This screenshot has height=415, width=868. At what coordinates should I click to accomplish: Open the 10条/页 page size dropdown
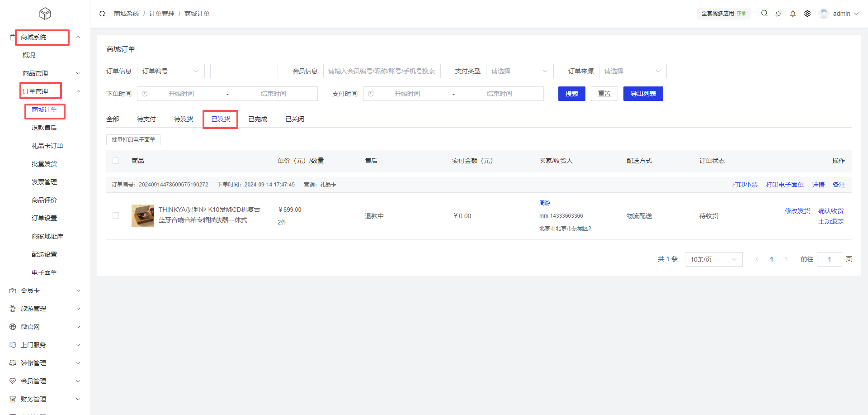pyautogui.click(x=713, y=259)
